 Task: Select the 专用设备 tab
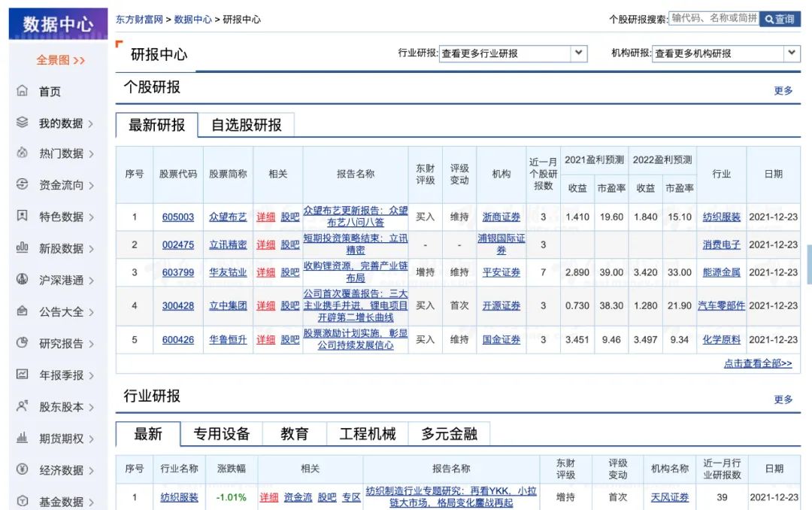[x=222, y=434]
